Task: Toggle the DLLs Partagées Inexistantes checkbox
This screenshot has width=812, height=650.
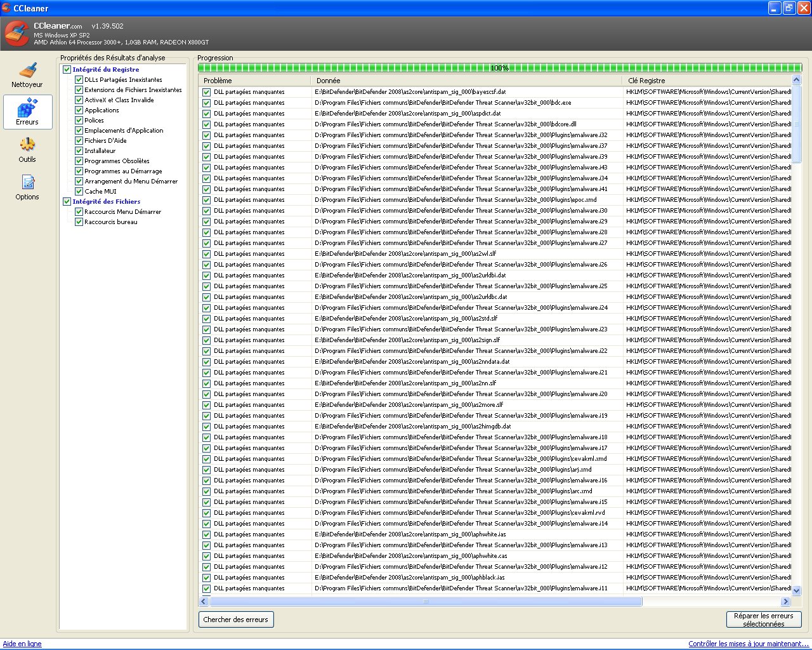Action: coord(79,80)
